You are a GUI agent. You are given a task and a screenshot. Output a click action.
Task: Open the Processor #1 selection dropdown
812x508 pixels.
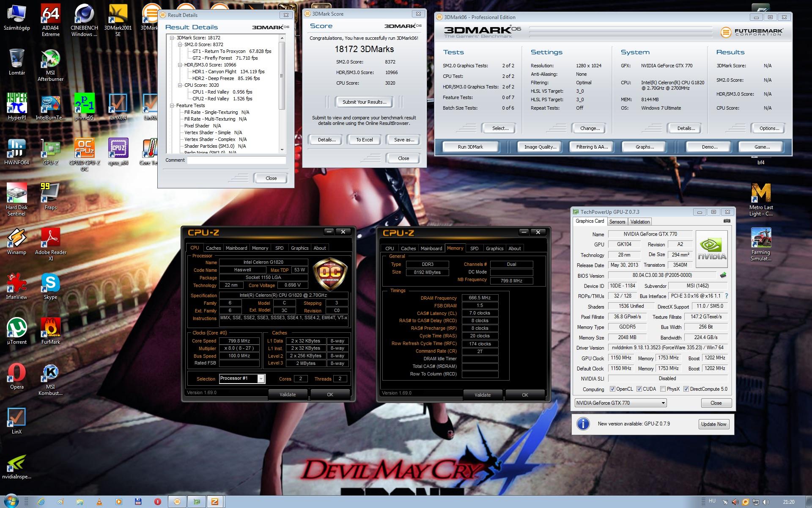[x=242, y=378]
